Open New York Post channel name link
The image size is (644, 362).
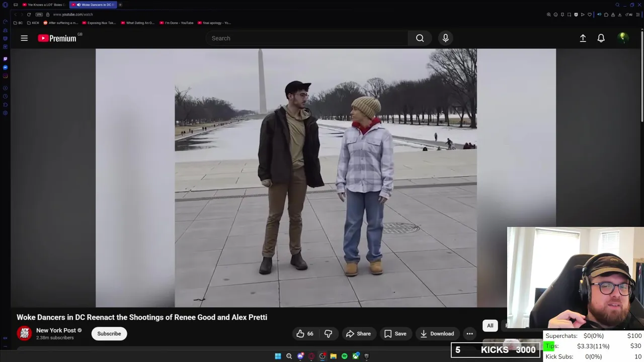point(56,330)
